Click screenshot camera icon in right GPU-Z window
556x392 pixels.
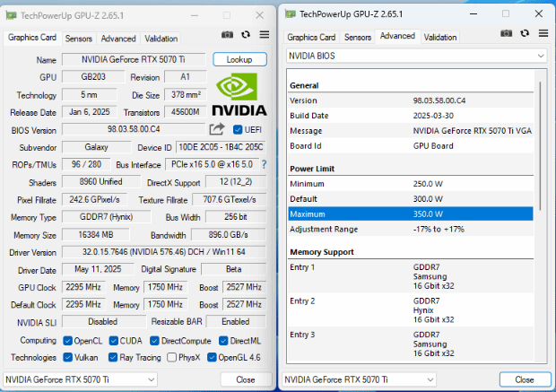tap(507, 33)
